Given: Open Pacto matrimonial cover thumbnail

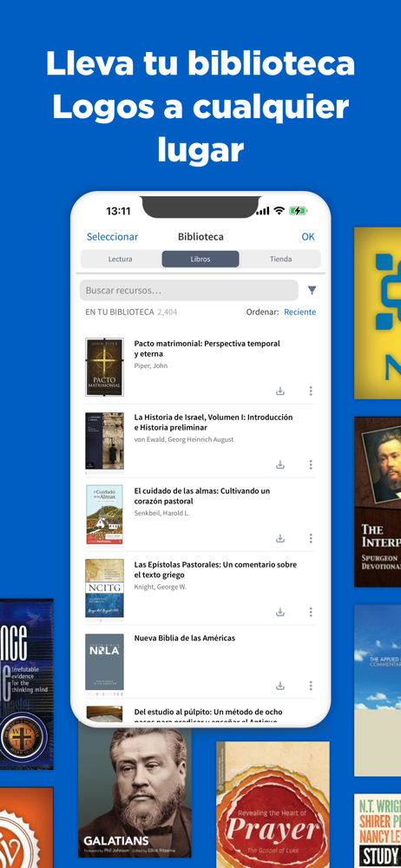Looking at the screenshot, I should coord(105,367).
